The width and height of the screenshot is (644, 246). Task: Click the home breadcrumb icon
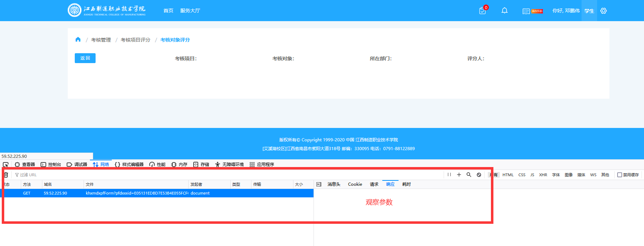[78, 39]
